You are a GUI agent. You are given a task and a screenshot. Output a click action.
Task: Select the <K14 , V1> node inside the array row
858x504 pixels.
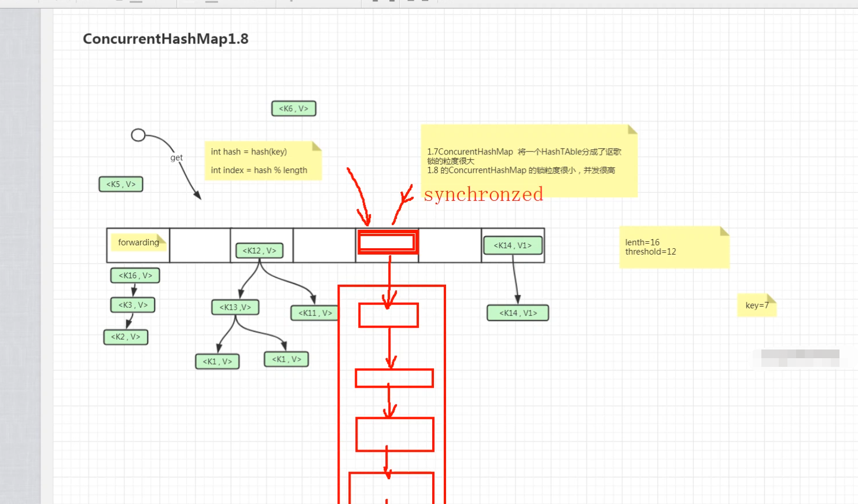click(x=513, y=245)
